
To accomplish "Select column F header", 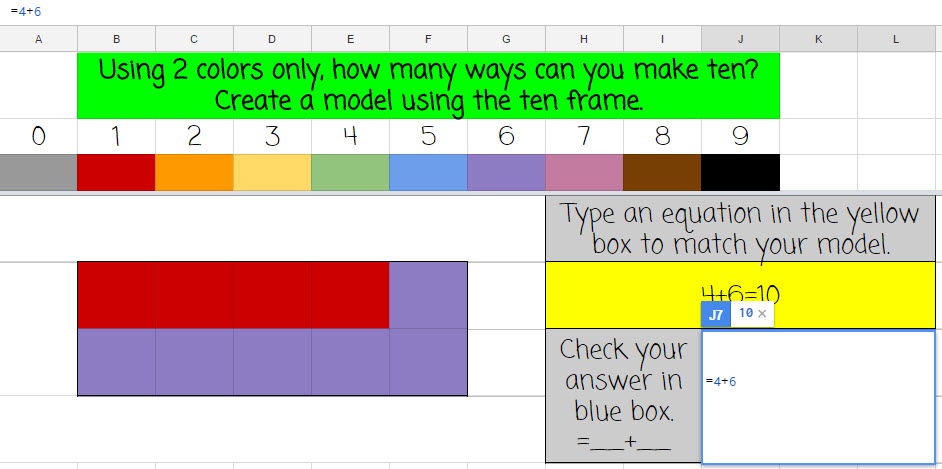I will pos(428,39).
